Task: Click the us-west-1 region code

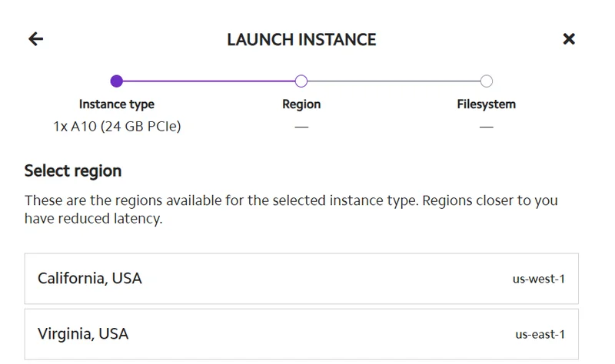Action: click(538, 279)
